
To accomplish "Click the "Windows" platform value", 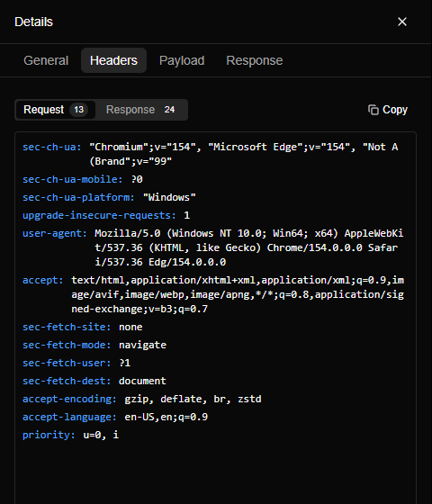I will (169, 197).
